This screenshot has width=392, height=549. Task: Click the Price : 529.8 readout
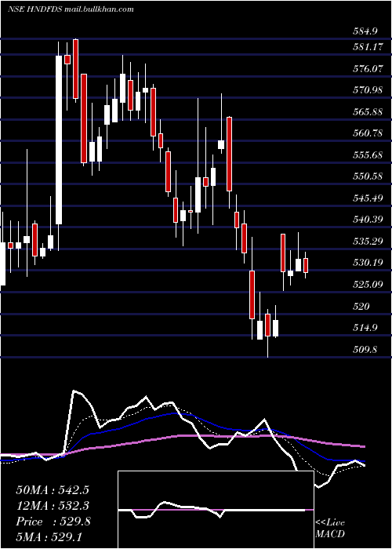click(x=53, y=522)
